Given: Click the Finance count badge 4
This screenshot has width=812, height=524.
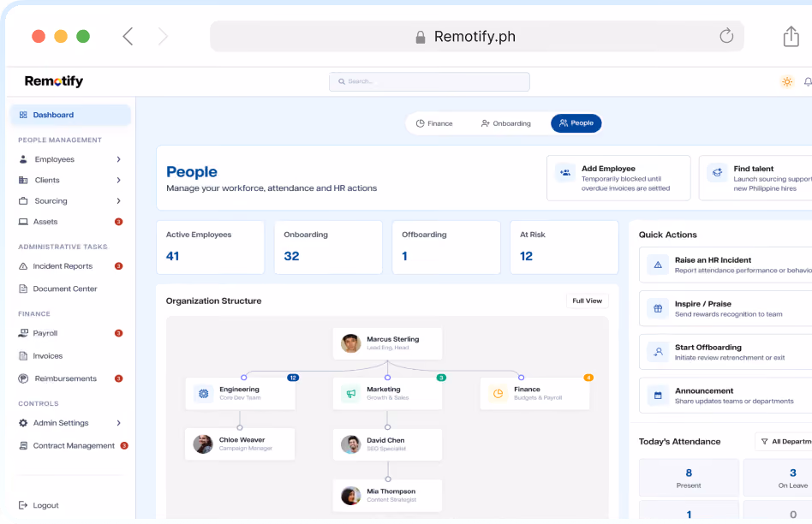Looking at the screenshot, I should pyautogui.click(x=588, y=378).
